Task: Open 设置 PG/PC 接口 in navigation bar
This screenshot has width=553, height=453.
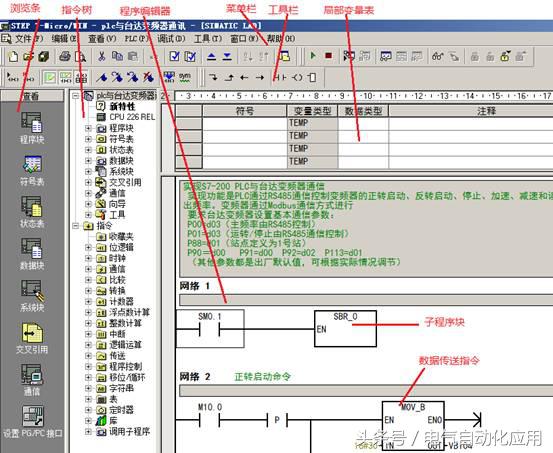Action: click(32, 422)
